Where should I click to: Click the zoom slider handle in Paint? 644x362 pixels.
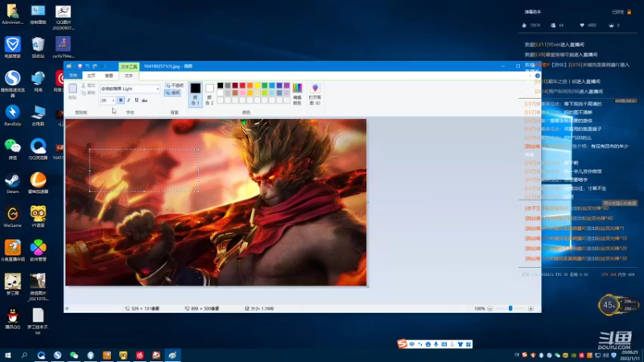point(510,308)
